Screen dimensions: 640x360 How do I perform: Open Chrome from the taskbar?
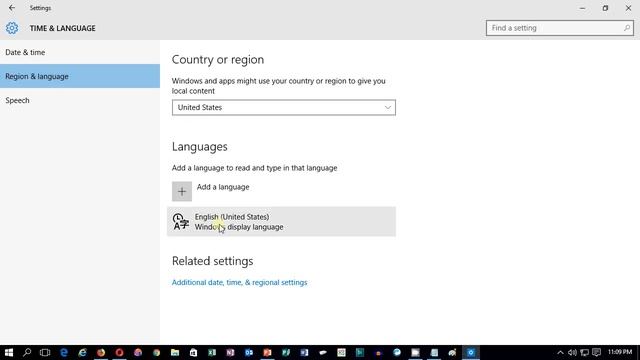tap(156, 352)
